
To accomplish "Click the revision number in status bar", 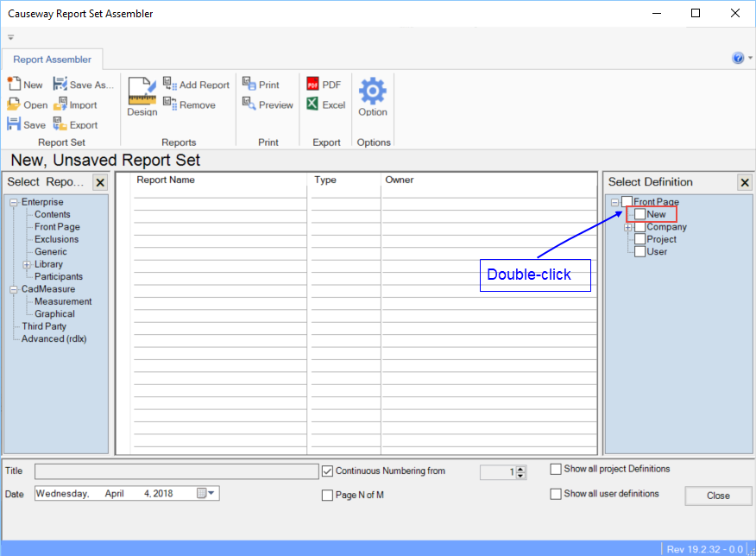I will [705, 549].
